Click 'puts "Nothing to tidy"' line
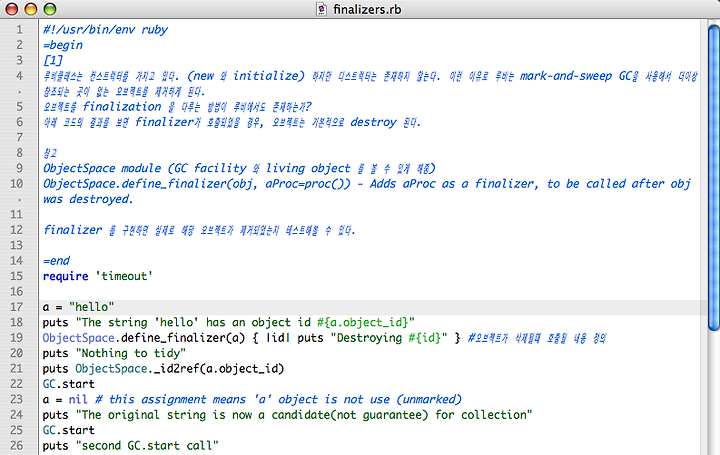This screenshot has height=455, width=720. [114, 353]
